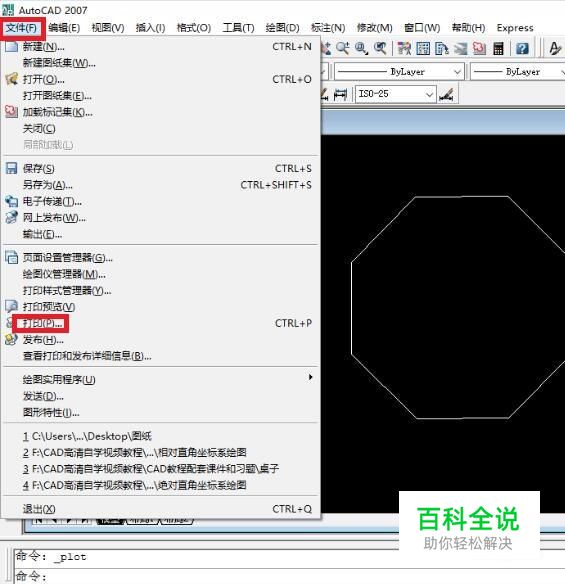Image resolution: width=565 pixels, height=584 pixels.
Task: Open the 绘图(D) menu
Action: click(282, 28)
